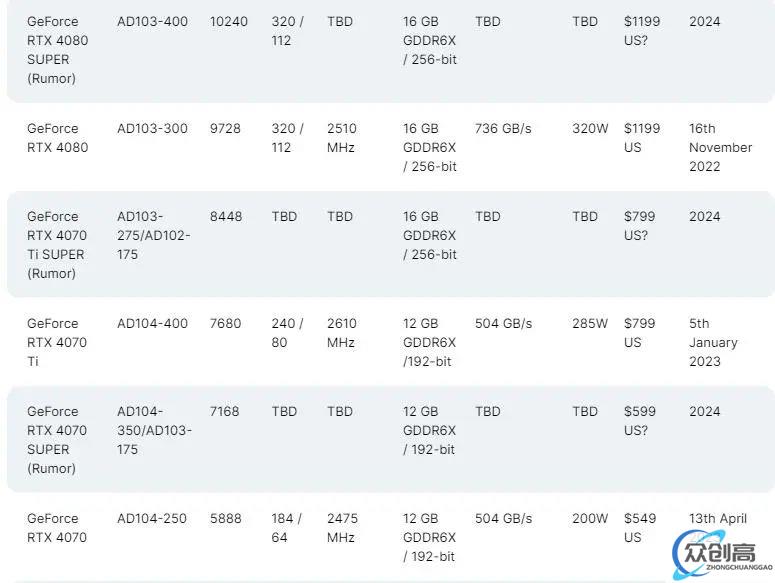Click GeForce RTX 4070 Ti SUPER (Rumor) name

(x=57, y=245)
